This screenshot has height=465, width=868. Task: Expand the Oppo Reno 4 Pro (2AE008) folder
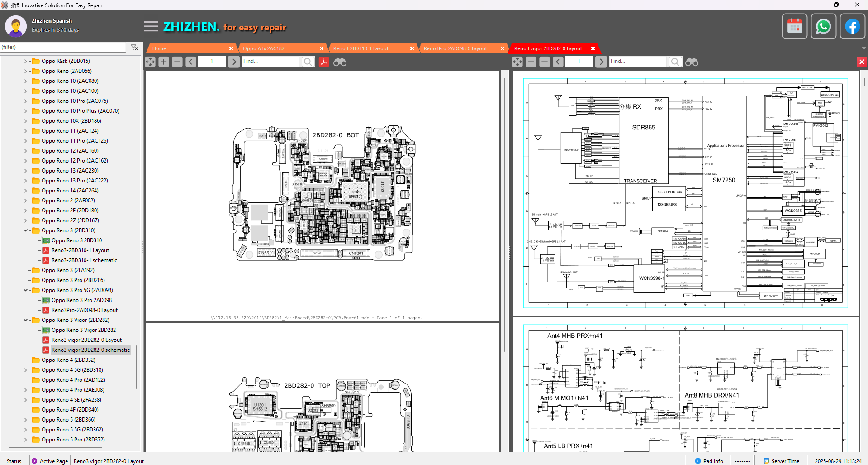pyautogui.click(x=26, y=390)
